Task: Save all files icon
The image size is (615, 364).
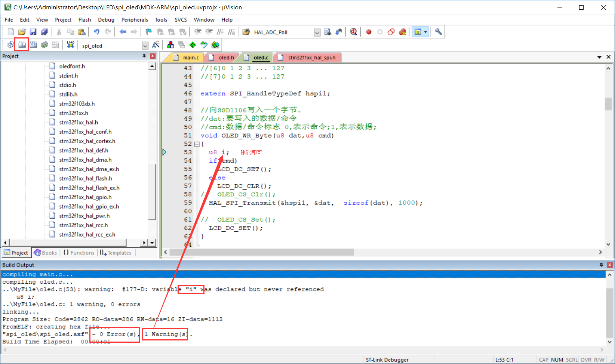Action: [x=44, y=32]
